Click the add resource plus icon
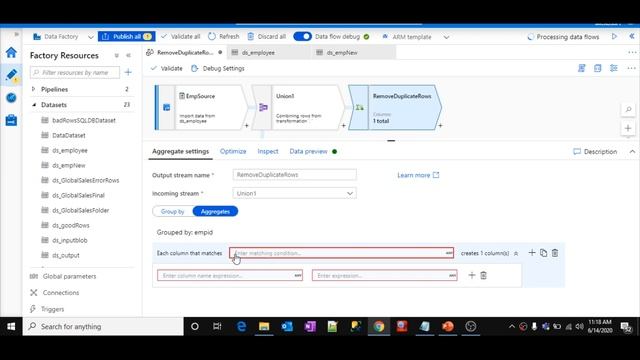Screen dimensions: 640x360 128,72
